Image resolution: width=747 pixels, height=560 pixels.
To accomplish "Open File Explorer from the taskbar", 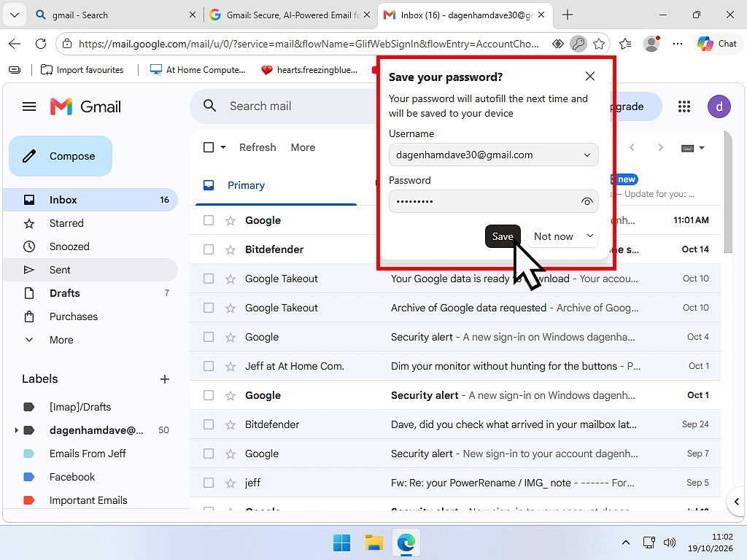I will pos(374,542).
